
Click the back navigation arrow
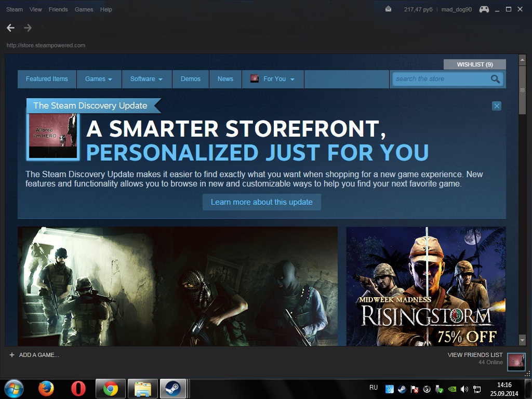point(10,28)
